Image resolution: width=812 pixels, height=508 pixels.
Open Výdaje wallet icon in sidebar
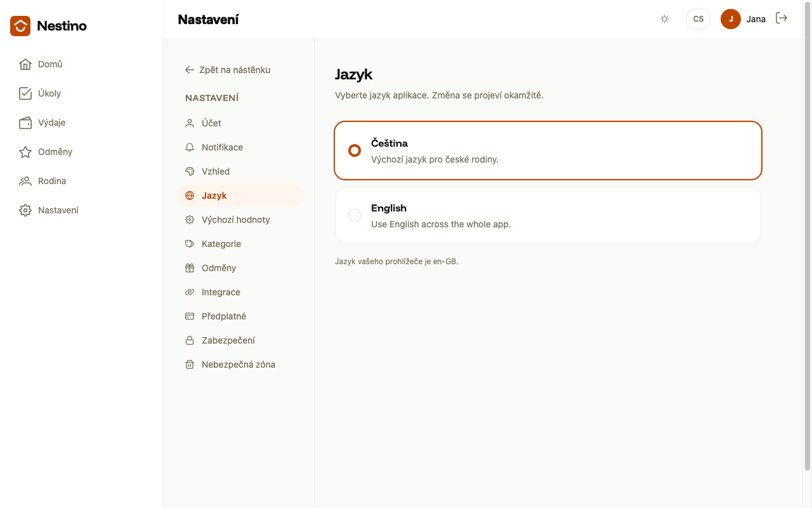tap(25, 123)
